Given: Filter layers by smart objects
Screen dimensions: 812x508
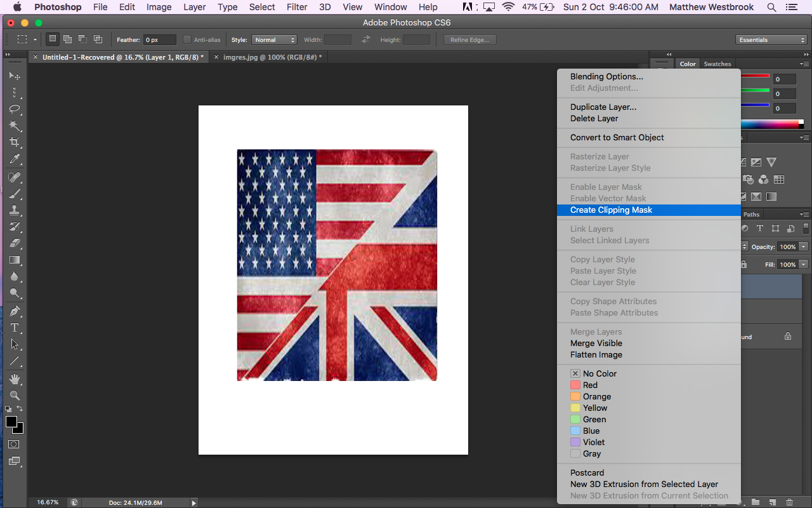Looking at the screenshot, I should (790, 229).
